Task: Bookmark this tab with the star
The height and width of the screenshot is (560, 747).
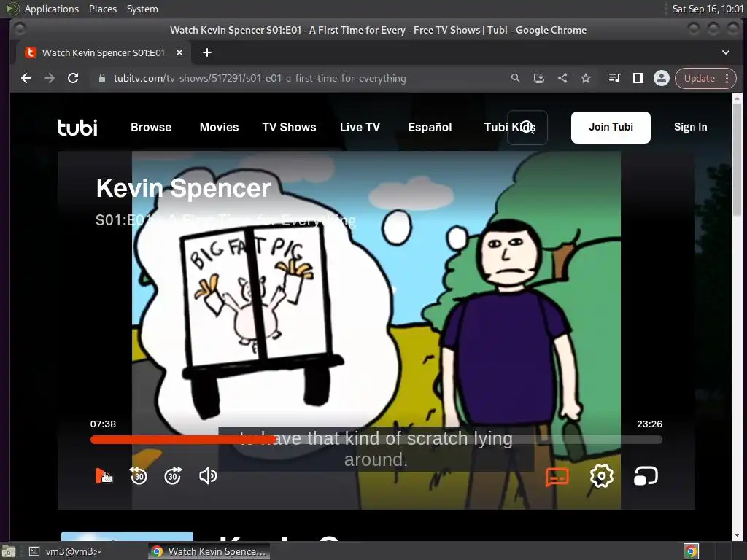Action: tap(586, 78)
